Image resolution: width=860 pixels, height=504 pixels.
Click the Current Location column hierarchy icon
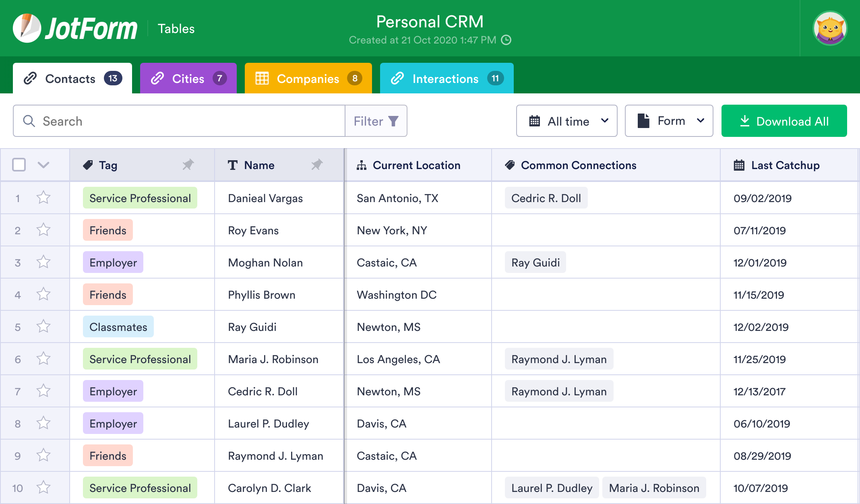(x=362, y=165)
